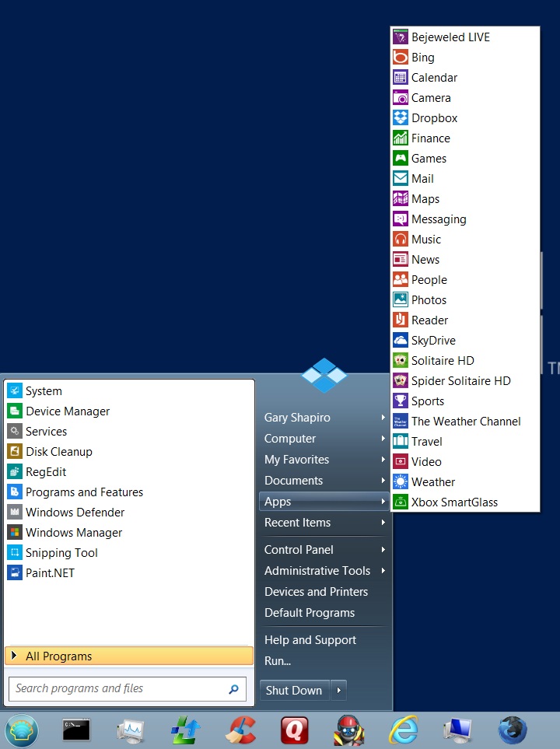
Task: Expand the Gary Shapiro submenu arrow
Action: [383, 418]
